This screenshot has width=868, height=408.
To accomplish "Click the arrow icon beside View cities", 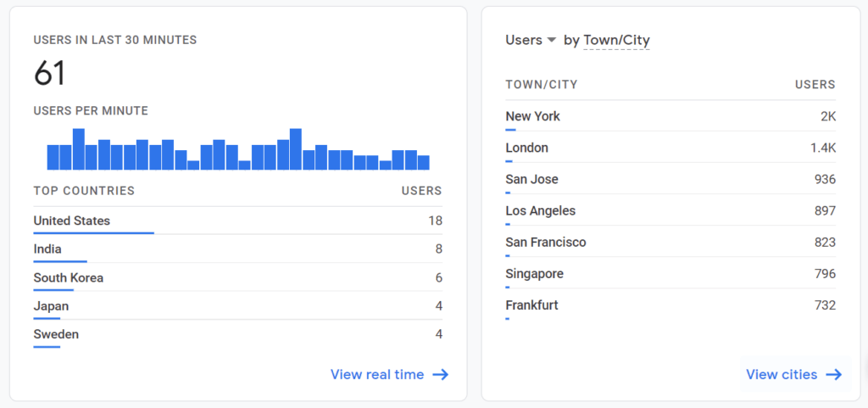I will point(834,375).
